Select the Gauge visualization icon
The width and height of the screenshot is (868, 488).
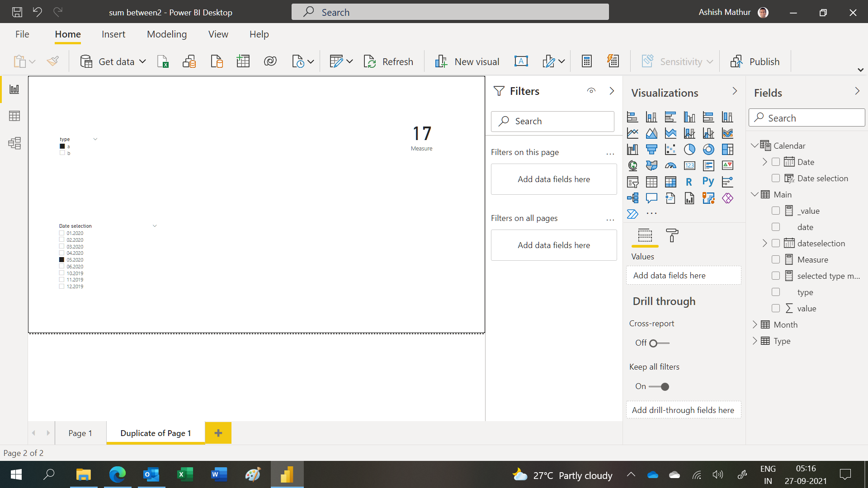[x=670, y=165]
